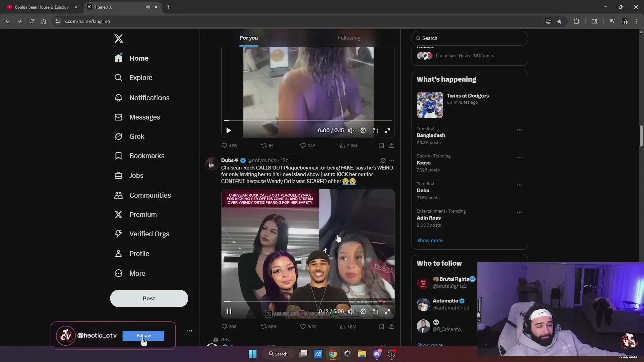Viewport: 644px width, 362px height.
Task: Open Bookmarks in the sidebar
Action: point(139,156)
